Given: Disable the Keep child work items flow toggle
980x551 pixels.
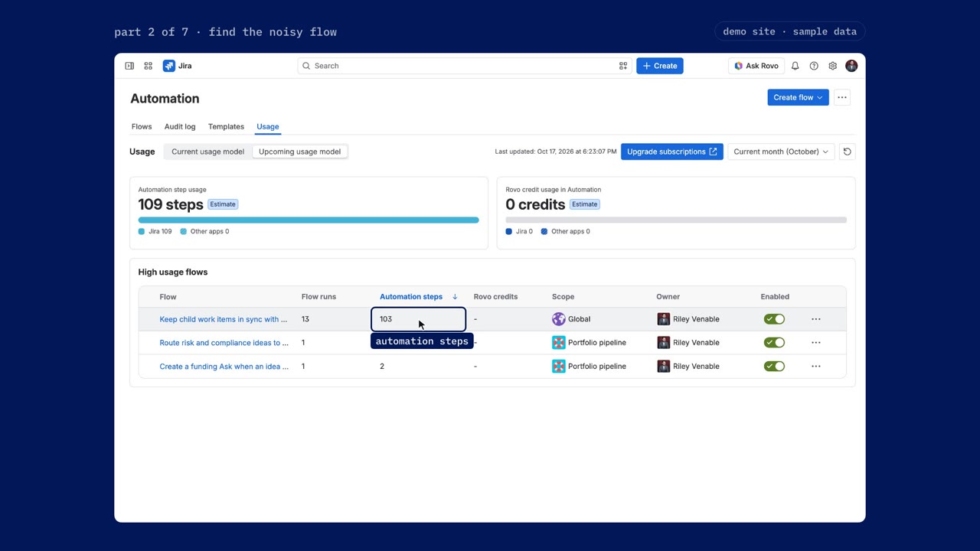Looking at the screenshot, I should (x=774, y=319).
